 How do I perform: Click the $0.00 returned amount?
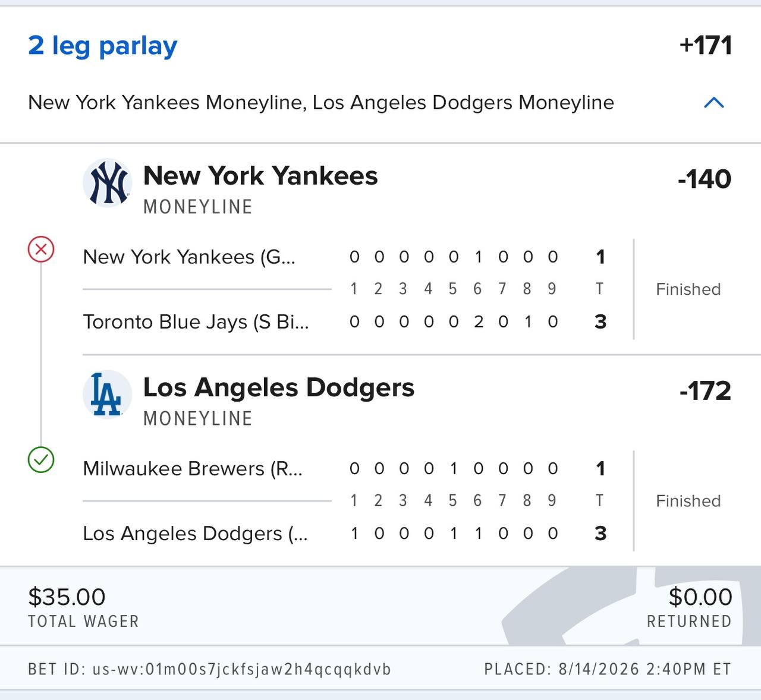tap(700, 597)
